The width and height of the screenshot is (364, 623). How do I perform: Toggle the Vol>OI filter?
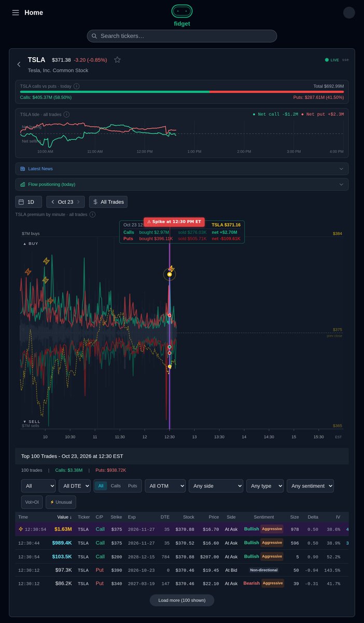pyautogui.click(x=32, y=502)
